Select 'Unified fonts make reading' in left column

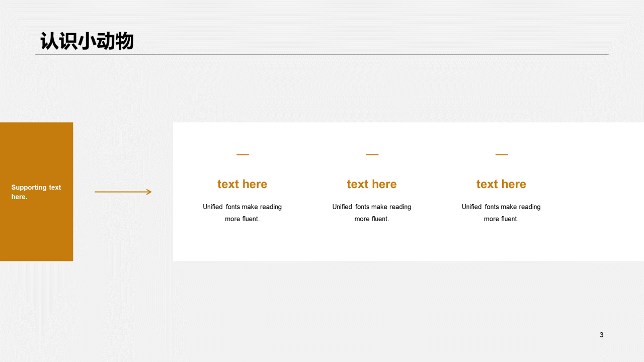[x=242, y=207]
